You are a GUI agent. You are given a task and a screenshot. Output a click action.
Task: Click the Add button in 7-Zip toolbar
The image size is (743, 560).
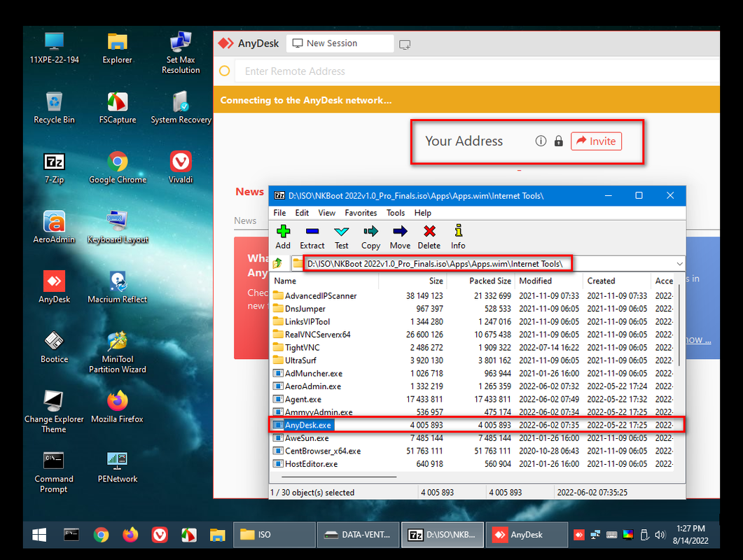[283, 237]
